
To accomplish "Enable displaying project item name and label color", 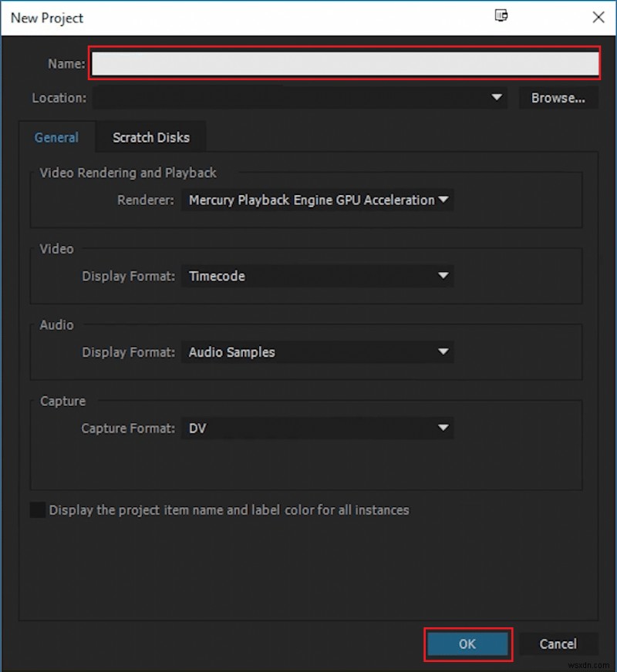I will [37, 510].
